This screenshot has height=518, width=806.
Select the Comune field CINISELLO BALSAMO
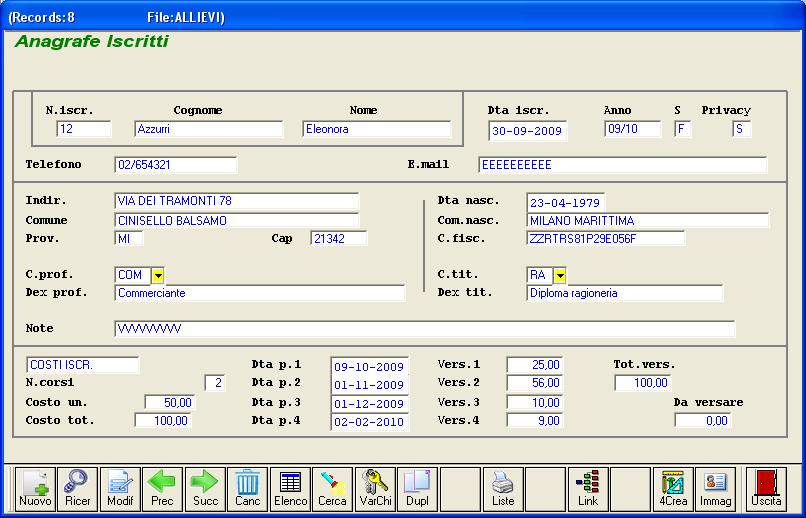[x=236, y=220]
